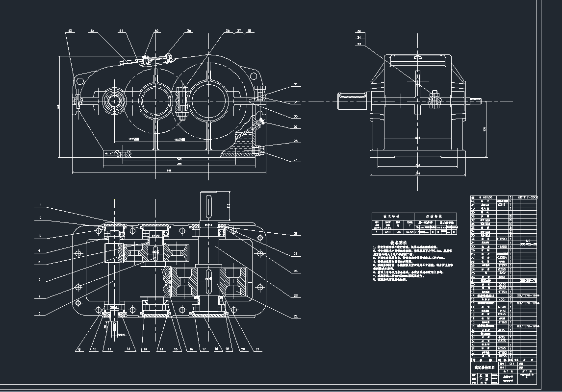Select the center bolt between front view bores
The height and width of the screenshot is (392, 562).
pos(180,103)
